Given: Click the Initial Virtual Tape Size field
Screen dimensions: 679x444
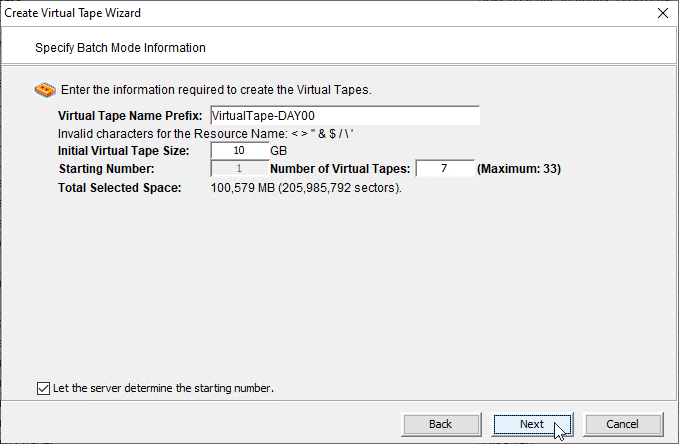Looking at the screenshot, I should pyautogui.click(x=239, y=151).
